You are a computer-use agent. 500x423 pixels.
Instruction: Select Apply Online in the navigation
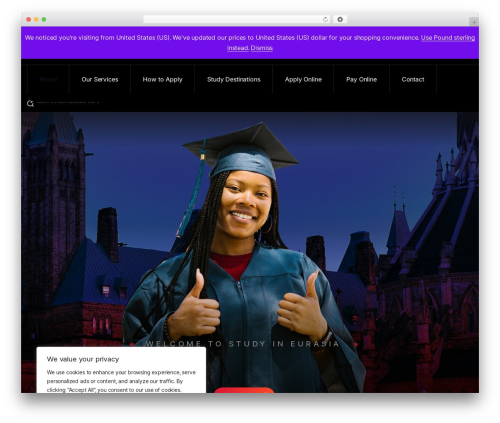click(x=303, y=79)
